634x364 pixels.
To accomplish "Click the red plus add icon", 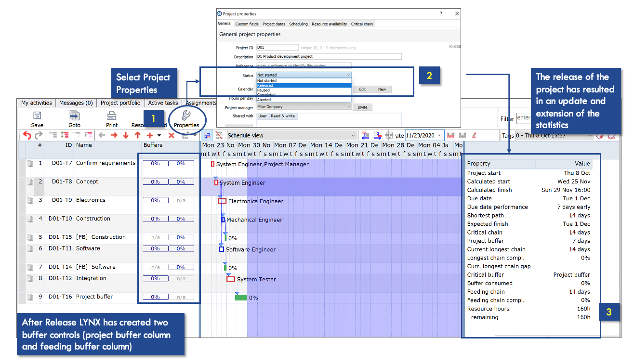I will 150,136.
